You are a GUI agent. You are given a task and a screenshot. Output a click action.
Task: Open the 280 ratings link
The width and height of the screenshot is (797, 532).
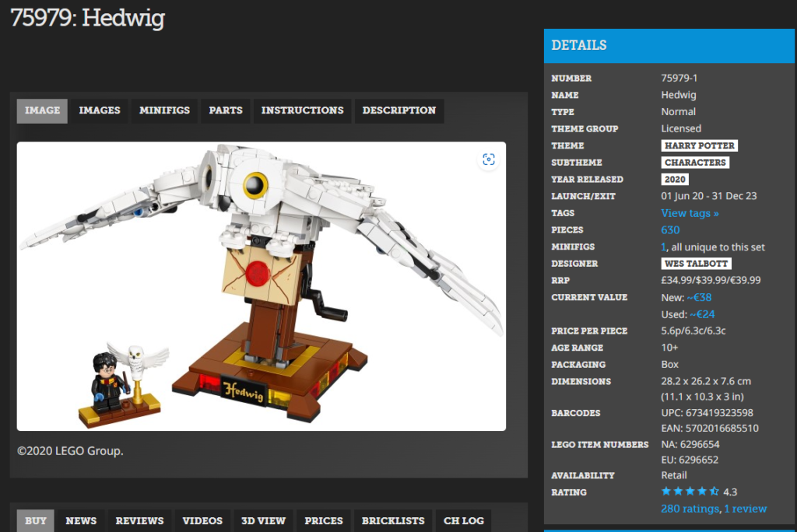(690, 509)
